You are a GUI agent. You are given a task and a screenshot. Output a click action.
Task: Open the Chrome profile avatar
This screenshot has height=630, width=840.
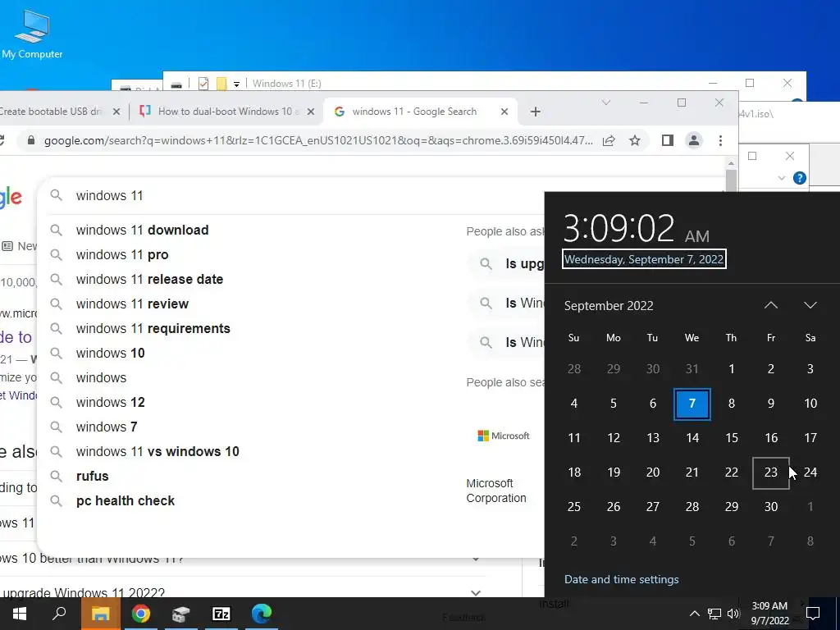694,141
